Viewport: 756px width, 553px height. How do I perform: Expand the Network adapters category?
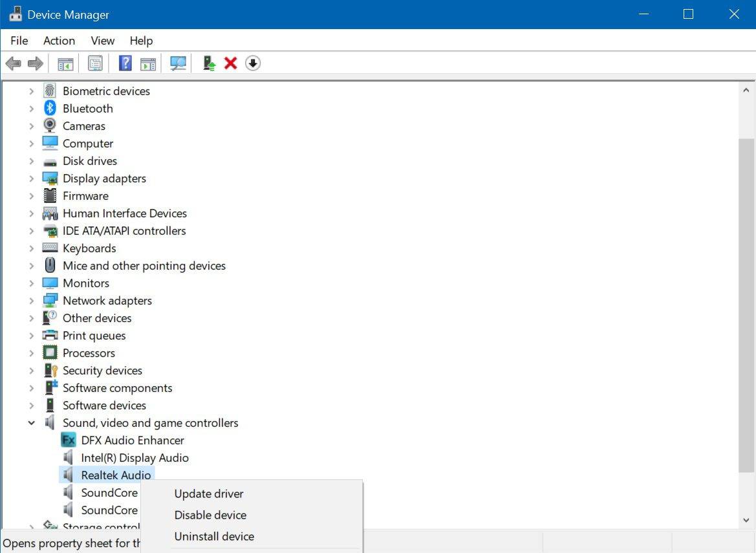[x=32, y=300]
